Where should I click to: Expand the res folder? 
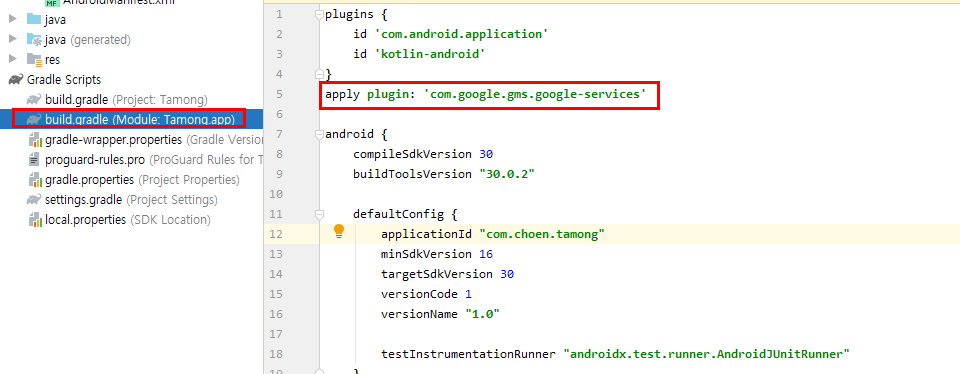[x=13, y=59]
